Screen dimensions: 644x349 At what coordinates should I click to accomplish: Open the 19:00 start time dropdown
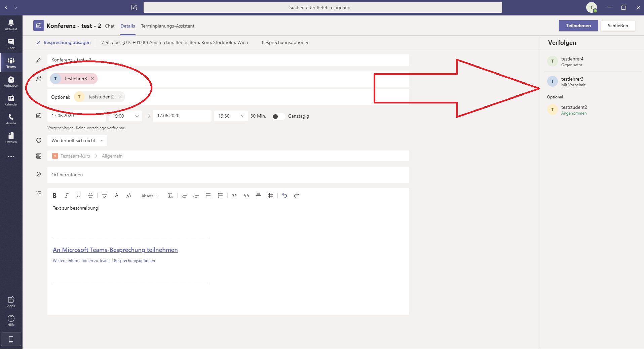click(x=125, y=116)
